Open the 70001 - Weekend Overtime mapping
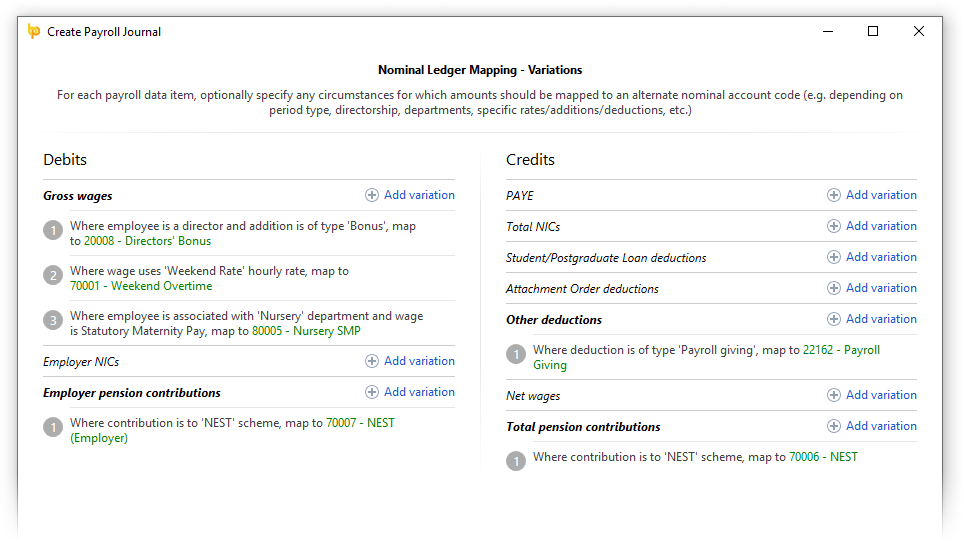 (141, 286)
